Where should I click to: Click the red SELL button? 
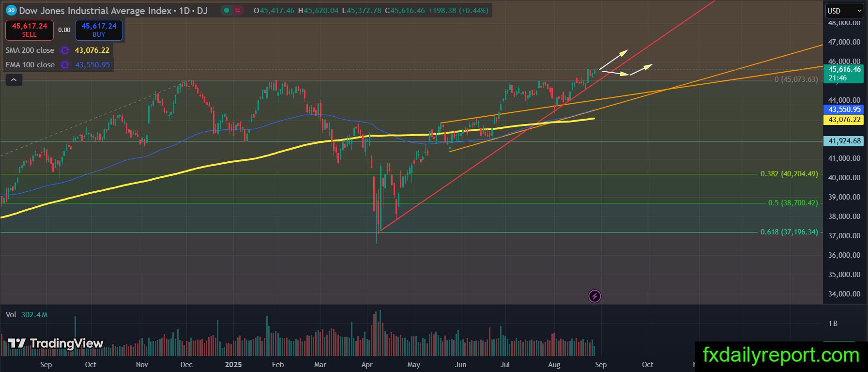pos(29,30)
